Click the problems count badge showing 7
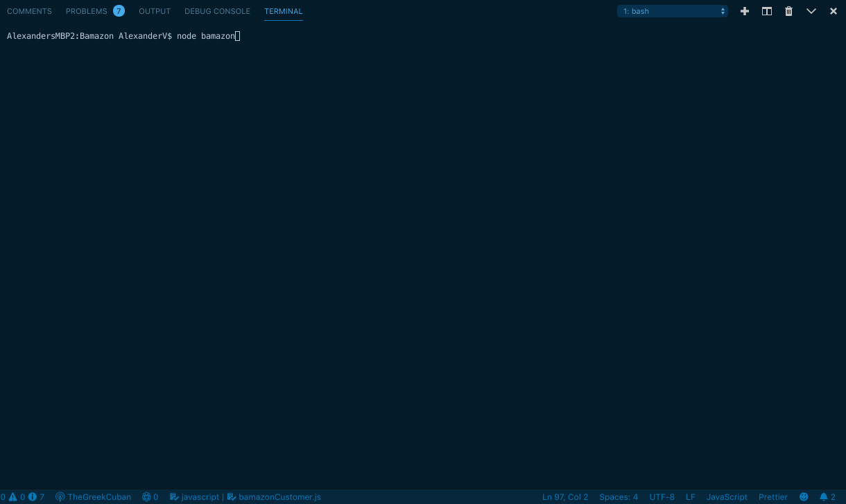 (119, 11)
